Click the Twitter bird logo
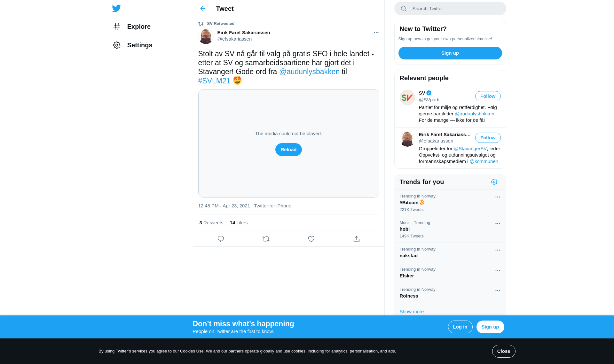 116,8
